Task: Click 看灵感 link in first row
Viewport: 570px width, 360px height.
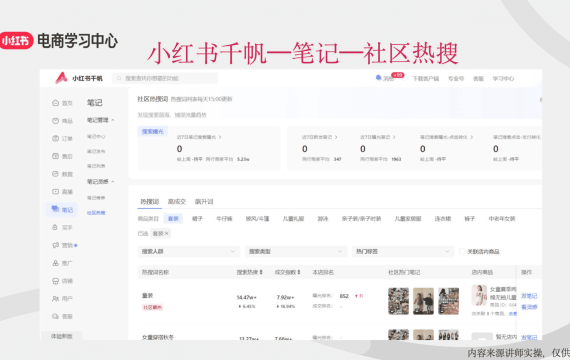Action: tap(529, 307)
